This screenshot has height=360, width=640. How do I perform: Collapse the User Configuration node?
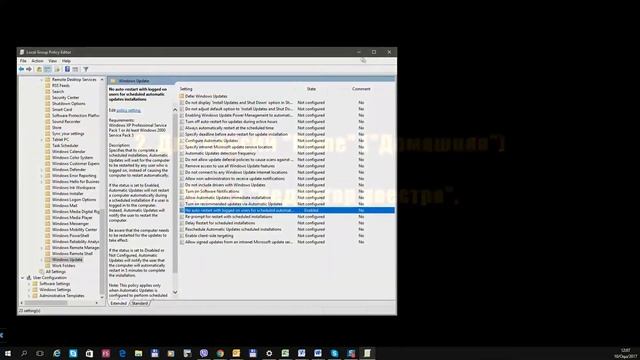pyautogui.click(x=22, y=278)
